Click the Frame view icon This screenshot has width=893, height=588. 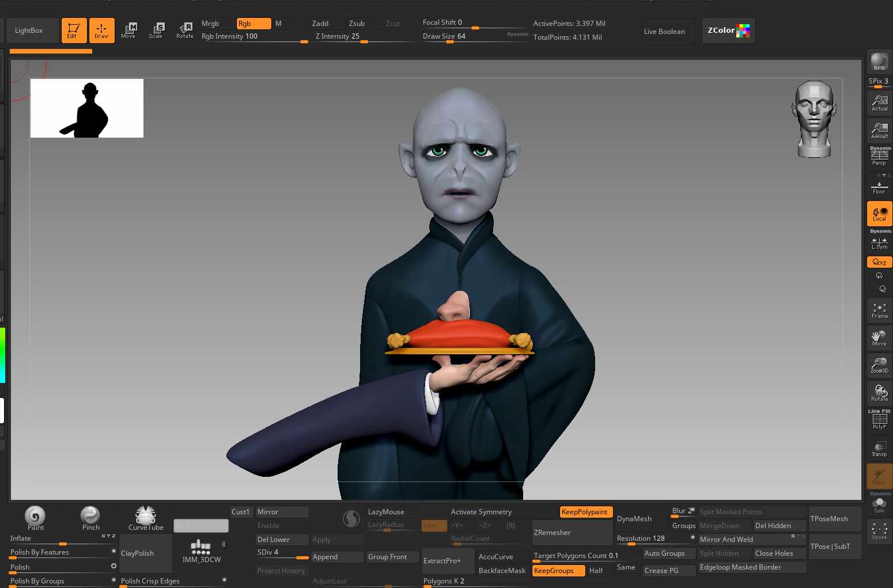click(879, 310)
